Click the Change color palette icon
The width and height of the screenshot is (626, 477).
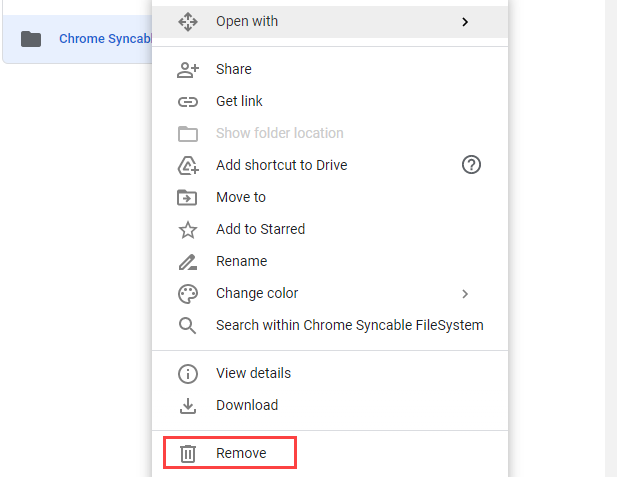point(188,294)
